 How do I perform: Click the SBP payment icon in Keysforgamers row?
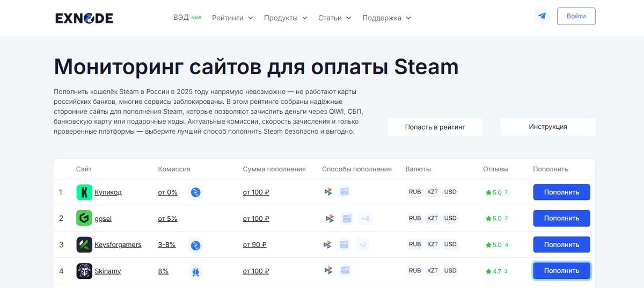click(327, 244)
